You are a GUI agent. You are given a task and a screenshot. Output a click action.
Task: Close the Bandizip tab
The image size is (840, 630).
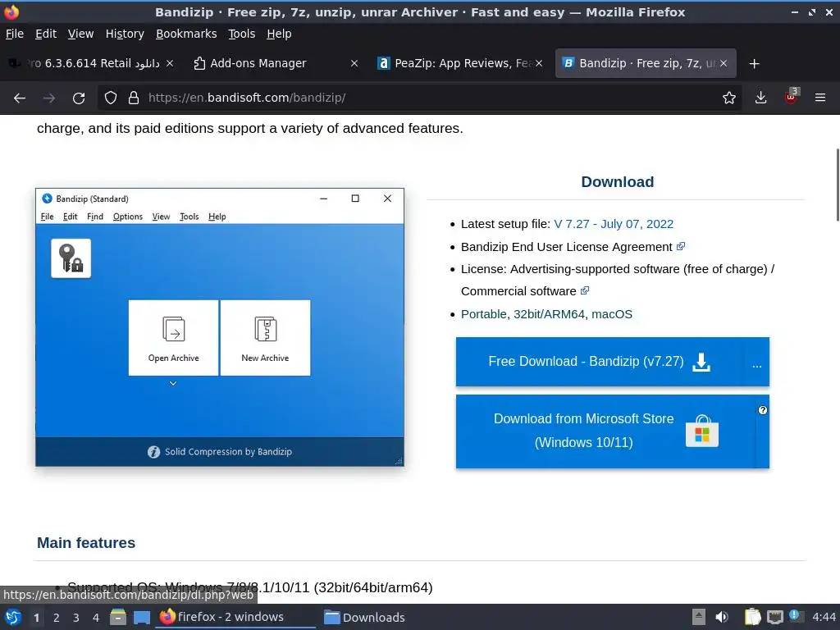point(724,63)
